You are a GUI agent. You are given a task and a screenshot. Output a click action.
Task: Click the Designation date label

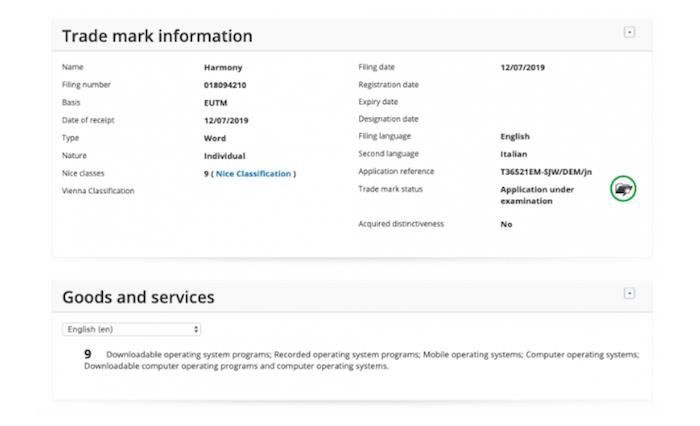point(388,119)
